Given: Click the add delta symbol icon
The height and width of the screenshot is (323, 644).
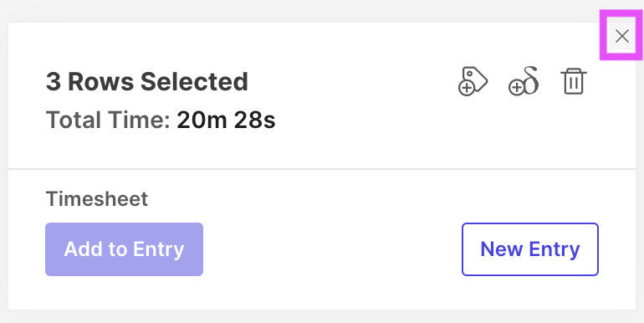Looking at the screenshot, I should [524, 81].
